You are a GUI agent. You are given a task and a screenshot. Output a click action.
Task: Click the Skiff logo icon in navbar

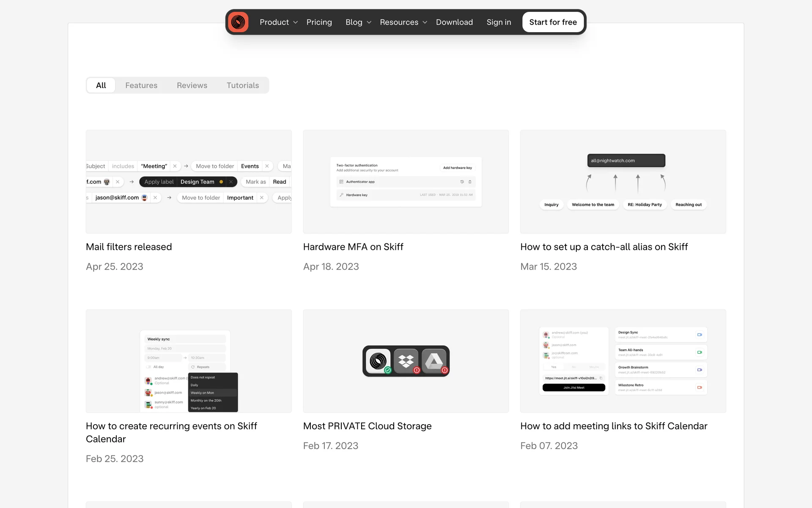[x=238, y=22]
